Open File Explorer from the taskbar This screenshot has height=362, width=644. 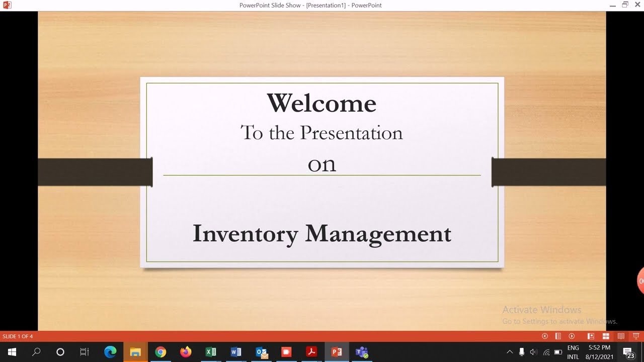click(135, 352)
